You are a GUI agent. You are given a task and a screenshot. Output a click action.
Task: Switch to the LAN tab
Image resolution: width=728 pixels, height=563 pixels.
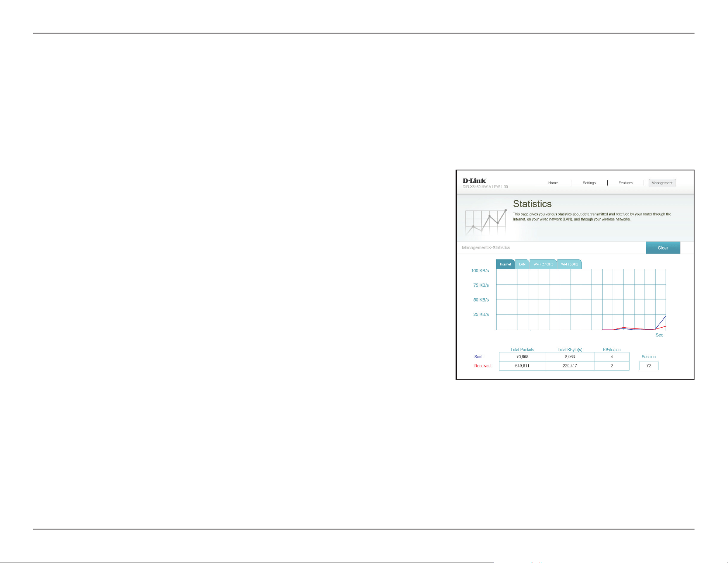522,264
